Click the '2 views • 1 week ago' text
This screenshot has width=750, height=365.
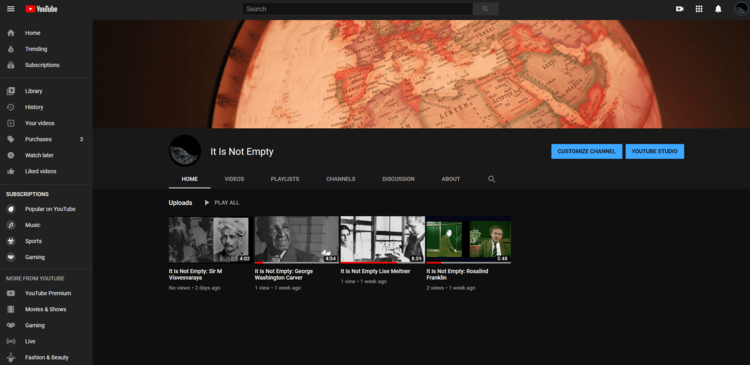click(451, 288)
